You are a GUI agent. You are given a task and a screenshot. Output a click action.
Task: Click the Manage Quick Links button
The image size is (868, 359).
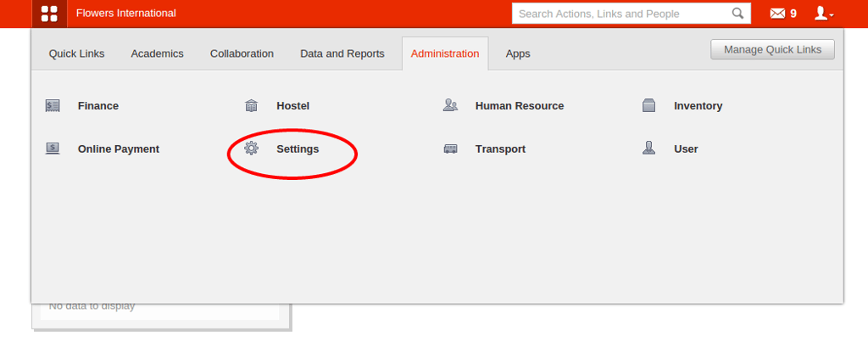(773, 49)
